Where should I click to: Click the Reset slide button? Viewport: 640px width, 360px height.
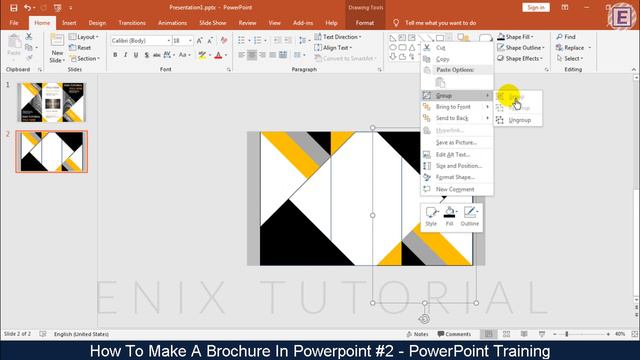tap(80, 47)
